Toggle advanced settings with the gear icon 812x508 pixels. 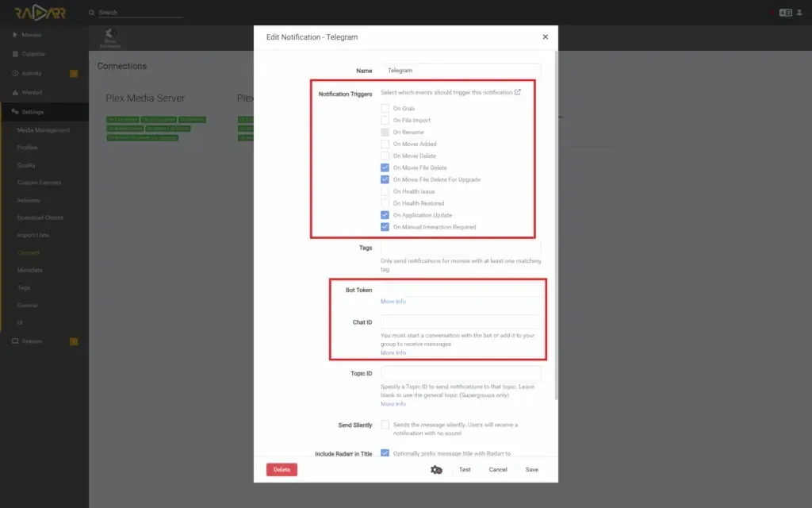(435, 470)
